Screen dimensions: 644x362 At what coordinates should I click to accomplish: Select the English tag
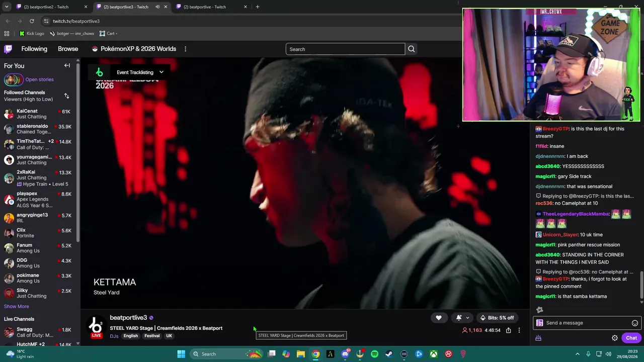131,336
